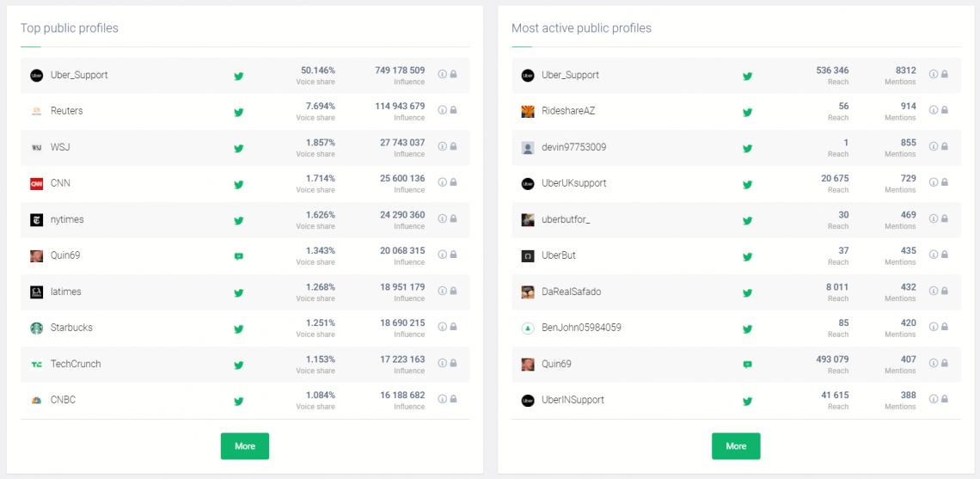Click the 41 615 reach value
980x479 pixels.
click(835, 396)
